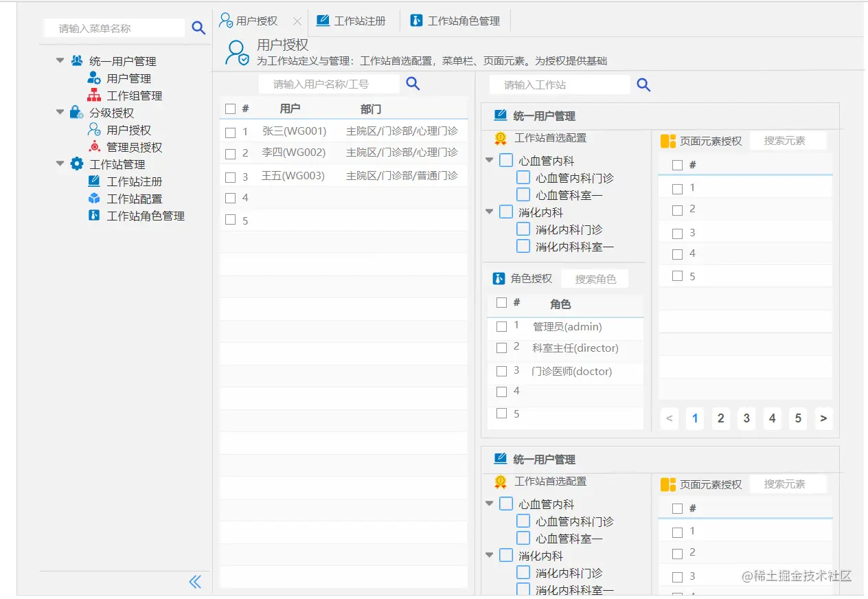Collapse second panel 消化内科 tree node

(x=490, y=555)
